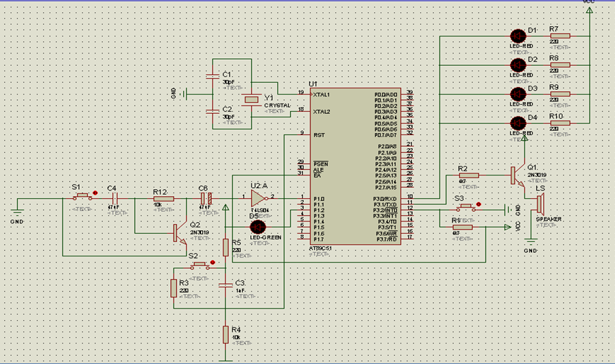Select resistor R8 body
This screenshot has height=364, width=615.
pos(560,65)
